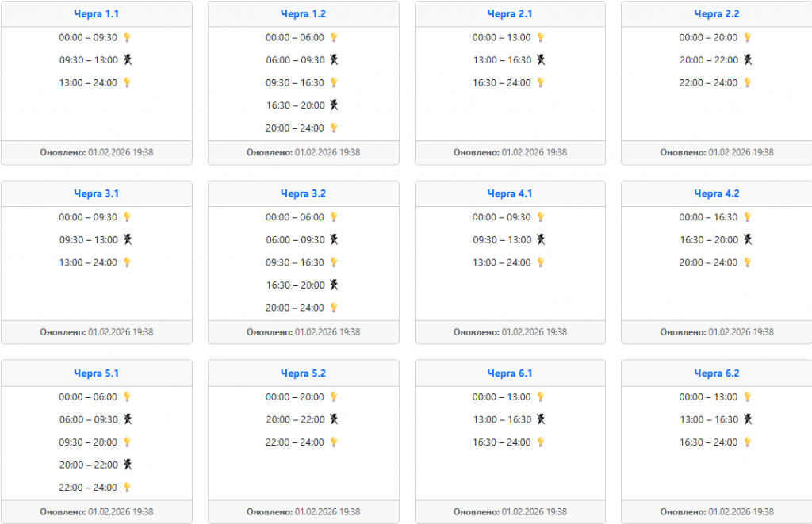
Task: Follow the Черга 3.2 header link
Action: [x=303, y=193]
